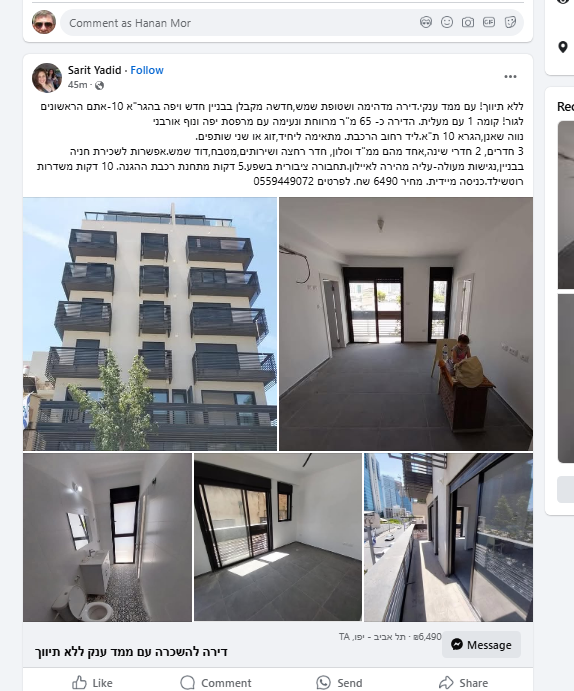574x691 pixels.
Task: Insert a GIF into comment
Action: click(489, 22)
